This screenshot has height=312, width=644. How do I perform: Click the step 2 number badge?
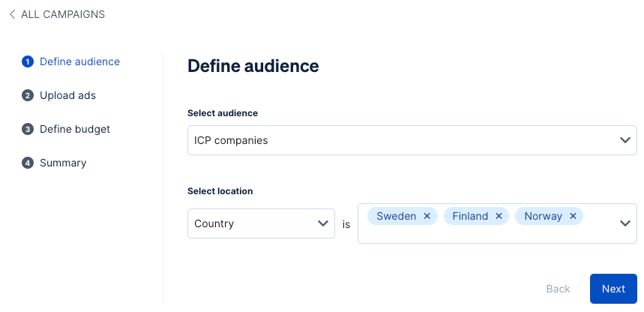28,96
